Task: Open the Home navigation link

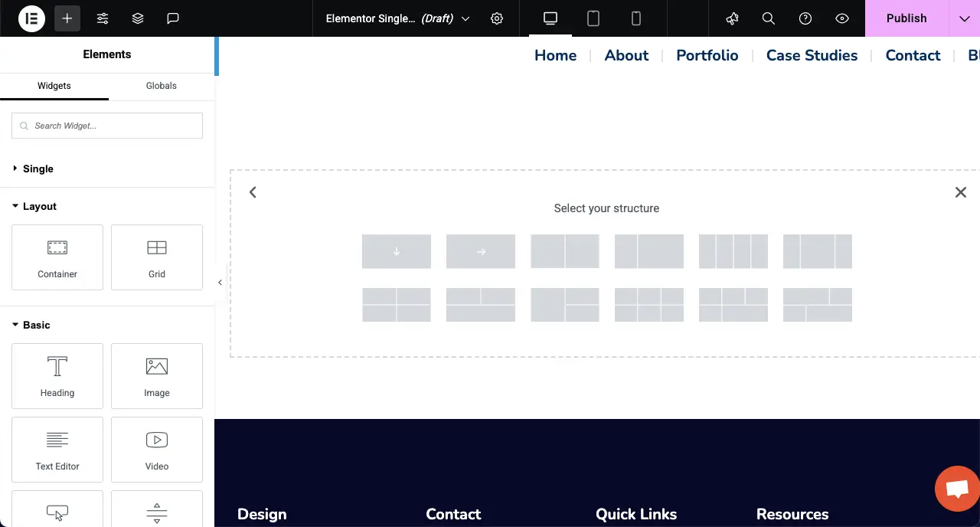Action: click(555, 55)
